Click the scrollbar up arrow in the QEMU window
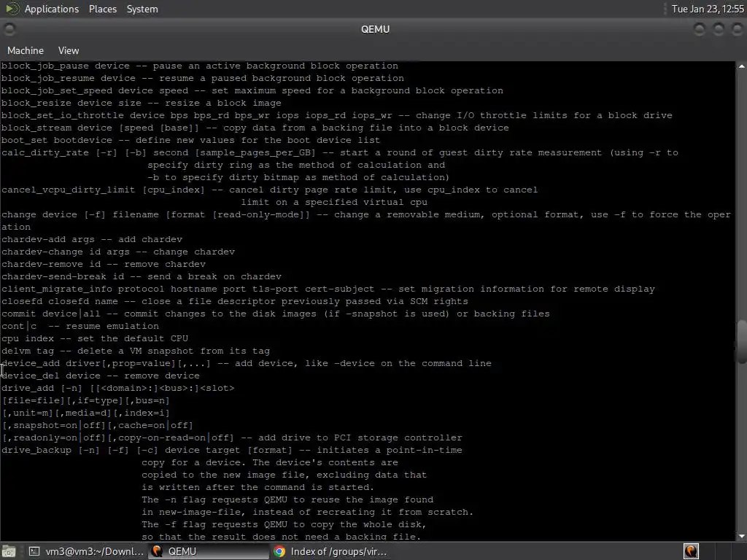 (741, 66)
